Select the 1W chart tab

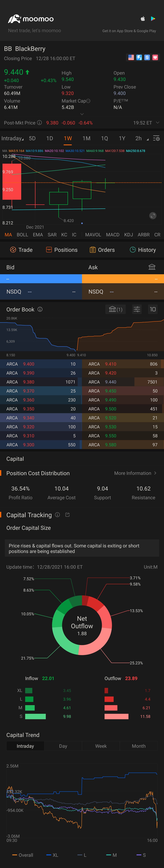click(68, 138)
